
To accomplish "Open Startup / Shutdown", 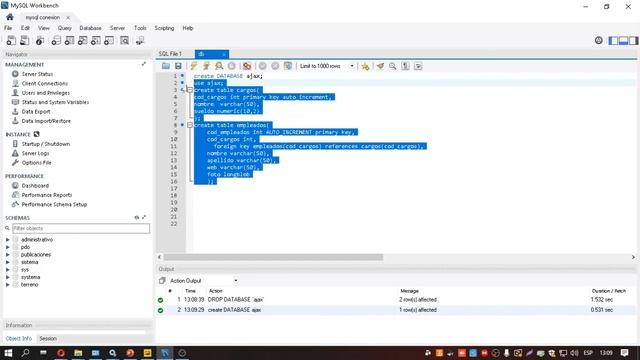I will coord(46,144).
